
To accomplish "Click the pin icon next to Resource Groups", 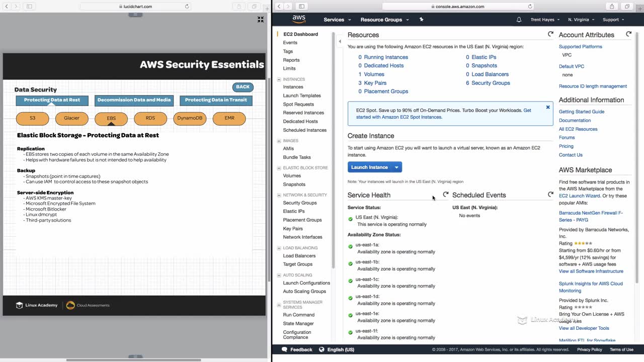I will click(x=422, y=20).
